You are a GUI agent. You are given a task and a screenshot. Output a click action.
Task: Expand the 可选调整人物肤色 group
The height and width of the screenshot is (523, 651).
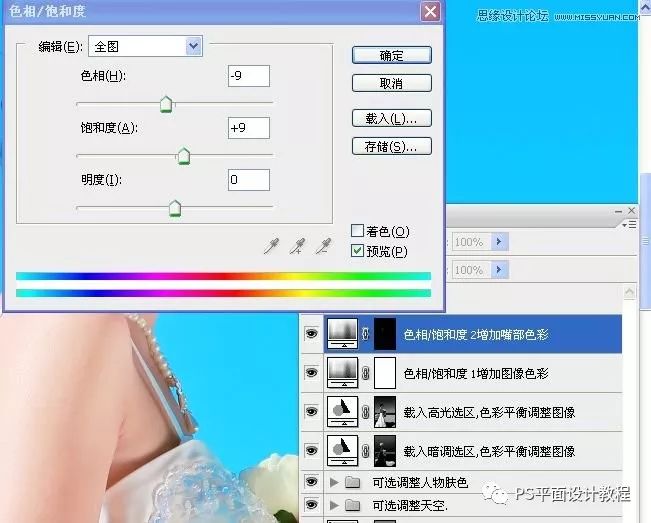(333, 482)
